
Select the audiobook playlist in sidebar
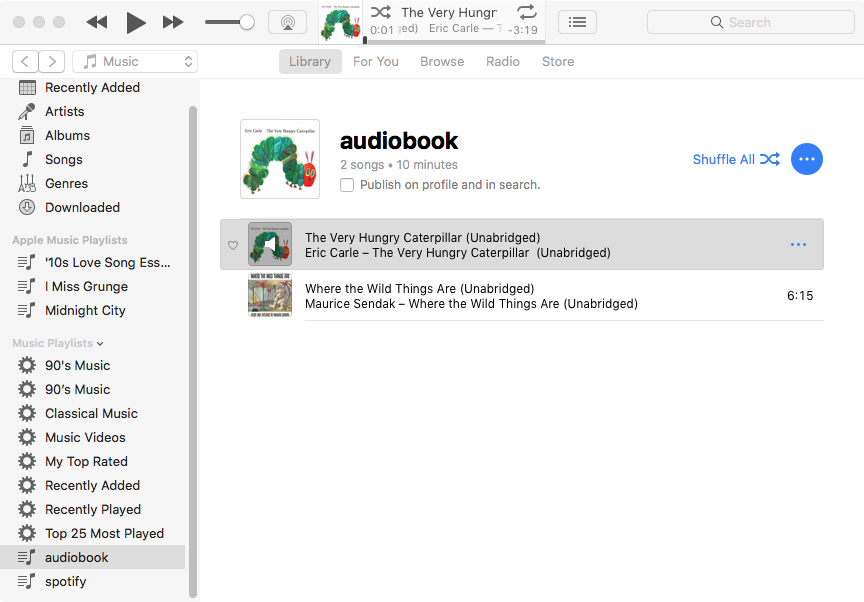(x=93, y=557)
